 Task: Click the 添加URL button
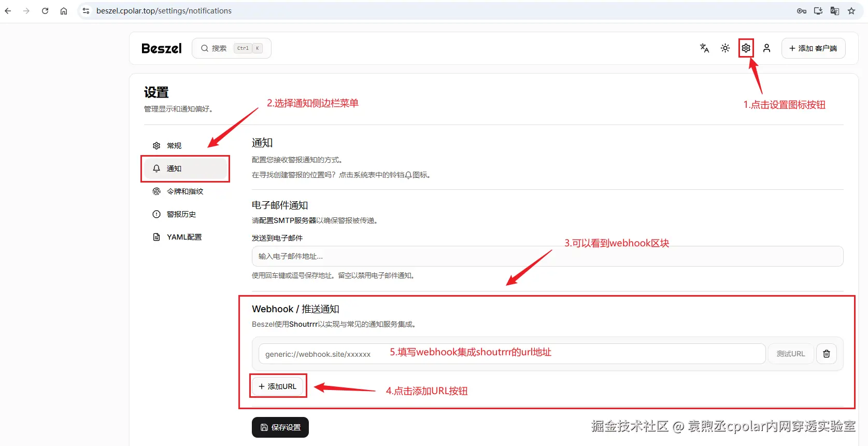pos(278,386)
